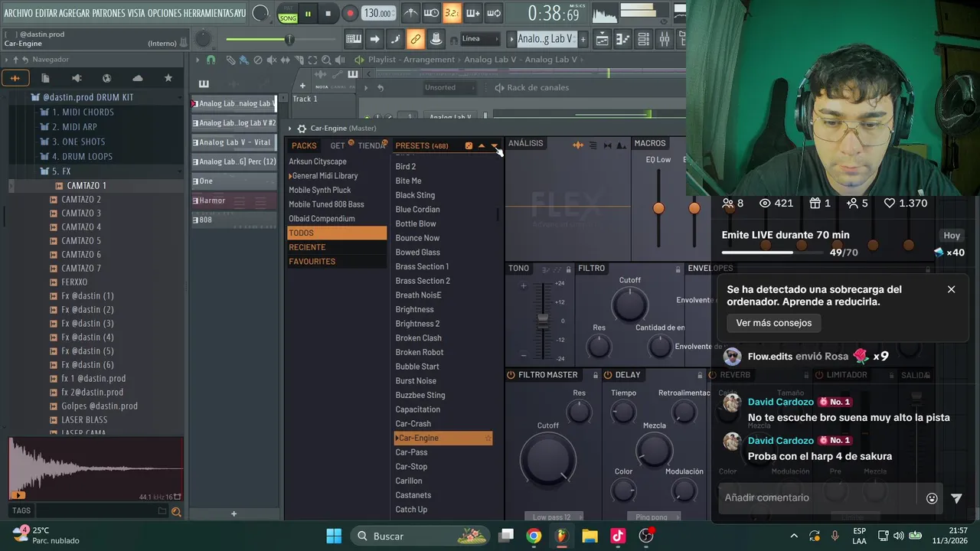Select the browser speaker tab icon
Screen dimensions: 980x551
[76, 78]
